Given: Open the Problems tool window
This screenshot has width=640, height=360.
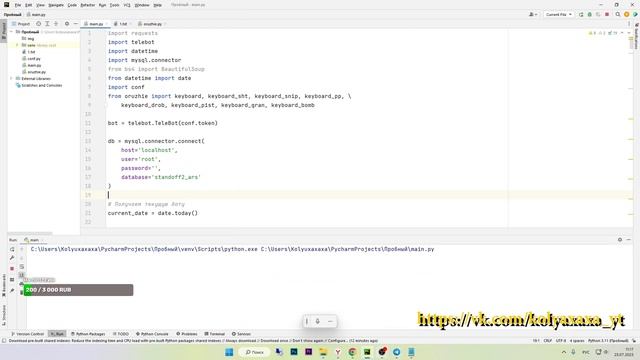Looking at the screenshot, I should 187,334.
